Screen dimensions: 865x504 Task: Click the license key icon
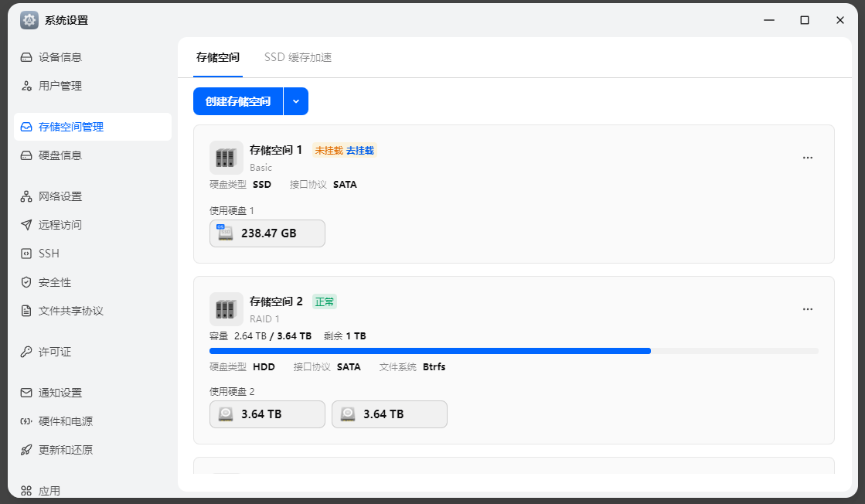tap(26, 352)
